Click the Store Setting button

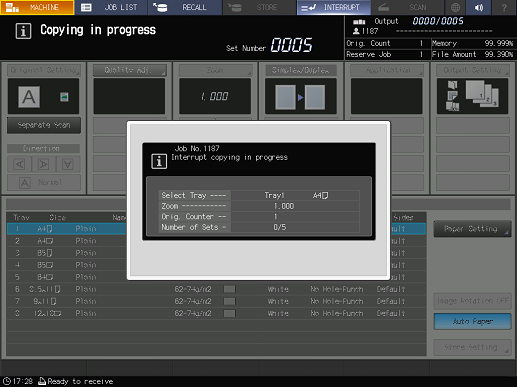coord(472,347)
